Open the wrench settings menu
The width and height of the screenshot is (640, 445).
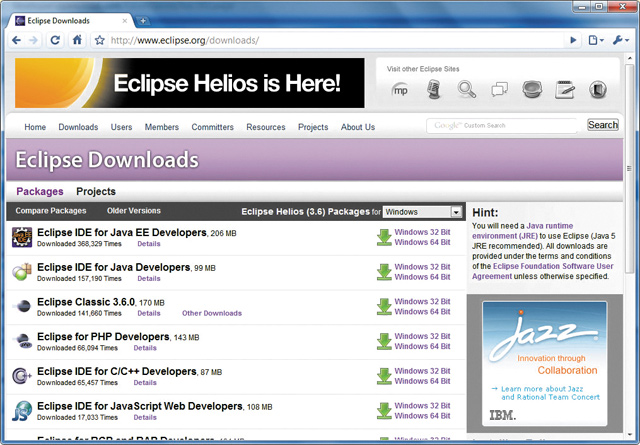coord(620,40)
